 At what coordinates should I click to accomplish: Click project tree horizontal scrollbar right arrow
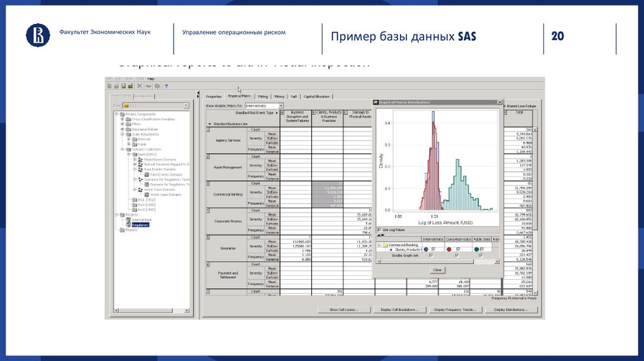click(x=187, y=311)
